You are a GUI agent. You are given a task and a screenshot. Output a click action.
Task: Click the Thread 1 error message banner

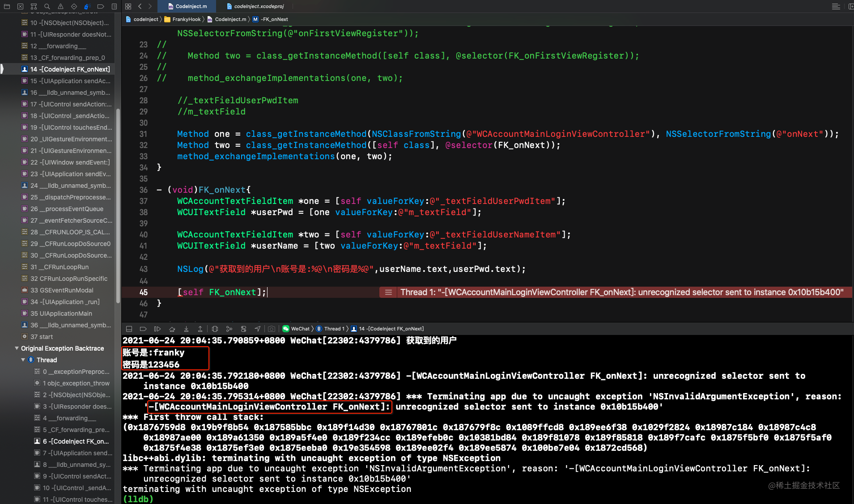click(x=622, y=292)
